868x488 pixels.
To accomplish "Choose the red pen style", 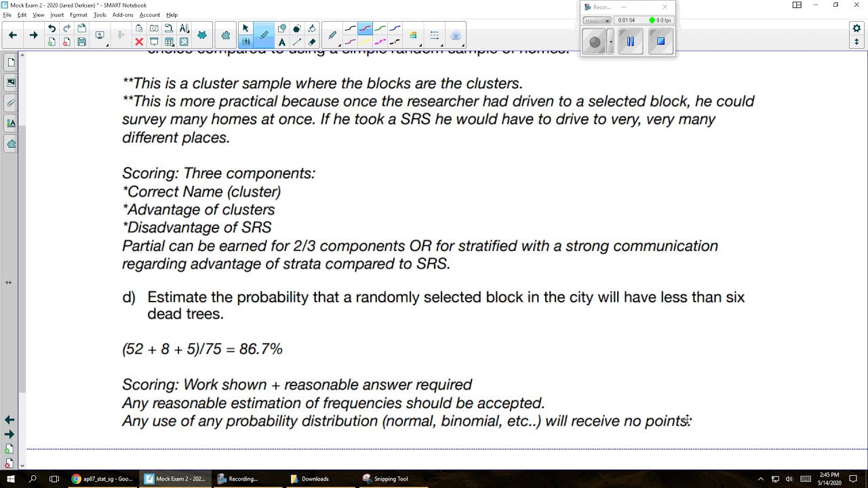I will point(365,28).
